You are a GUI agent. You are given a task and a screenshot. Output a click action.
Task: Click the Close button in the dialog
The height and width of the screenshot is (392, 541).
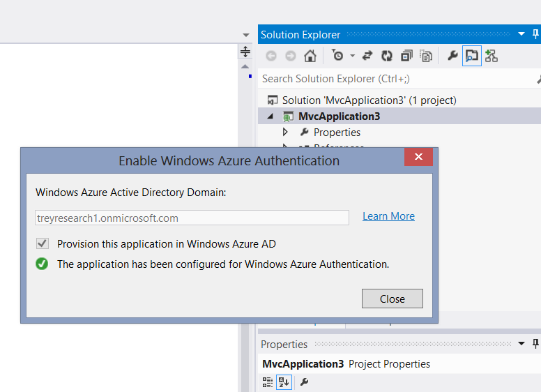click(393, 299)
